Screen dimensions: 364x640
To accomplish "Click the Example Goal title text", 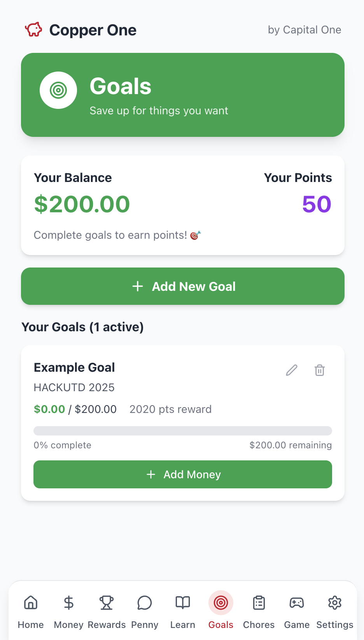I will [x=74, y=367].
